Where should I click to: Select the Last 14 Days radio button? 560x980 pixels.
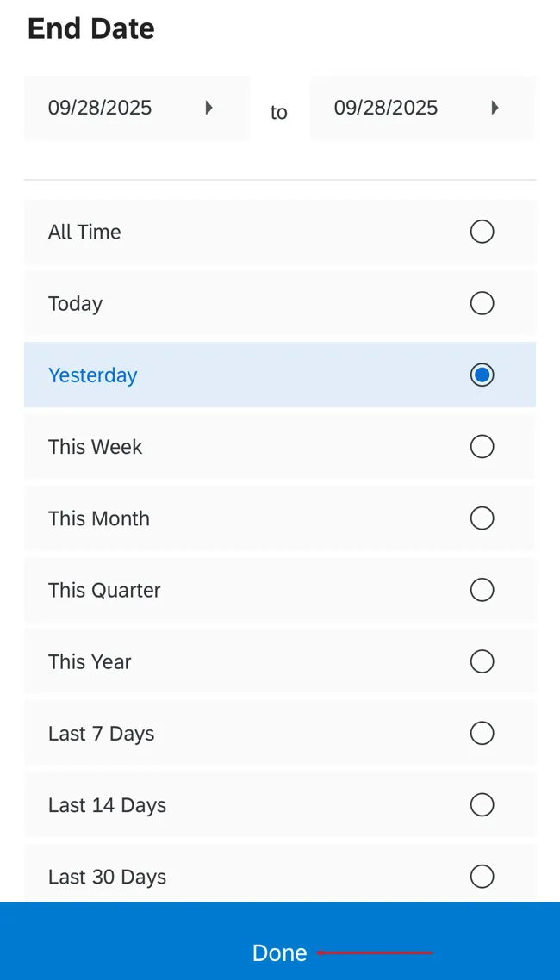pos(482,804)
